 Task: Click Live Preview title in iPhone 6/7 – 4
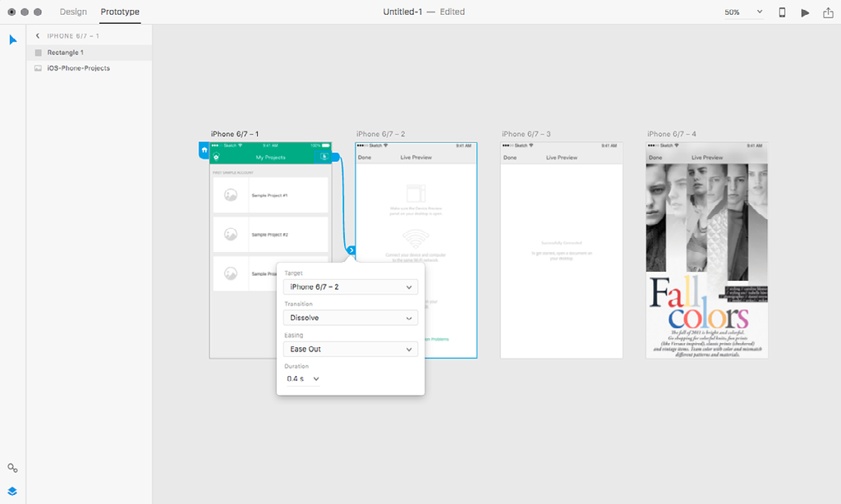click(x=707, y=158)
